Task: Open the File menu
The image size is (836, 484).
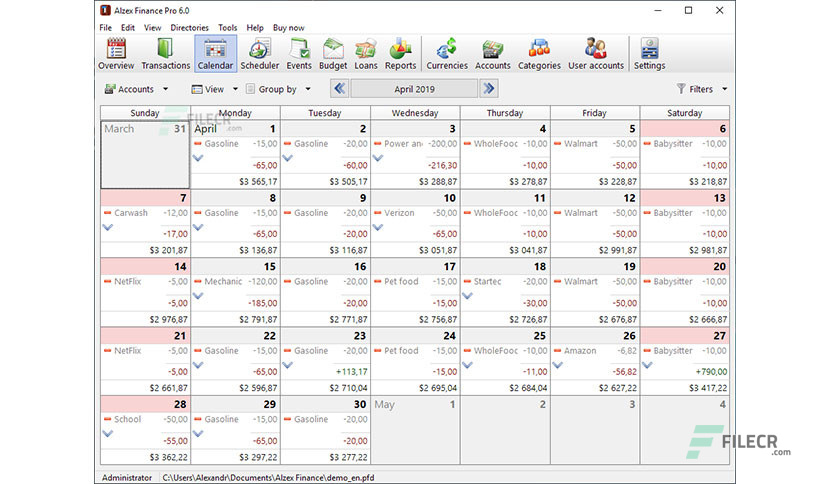Action: (x=106, y=28)
